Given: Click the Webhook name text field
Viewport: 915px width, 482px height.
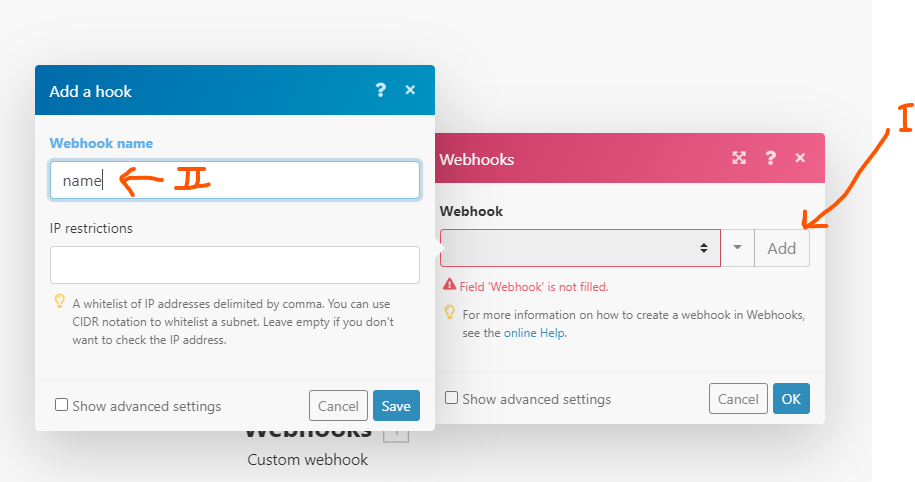Looking at the screenshot, I should 235,180.
